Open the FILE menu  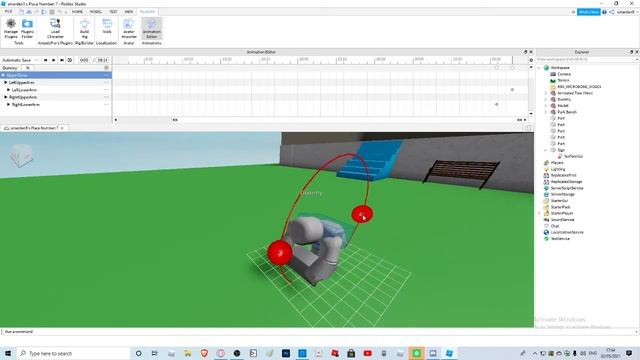point(8,12)
